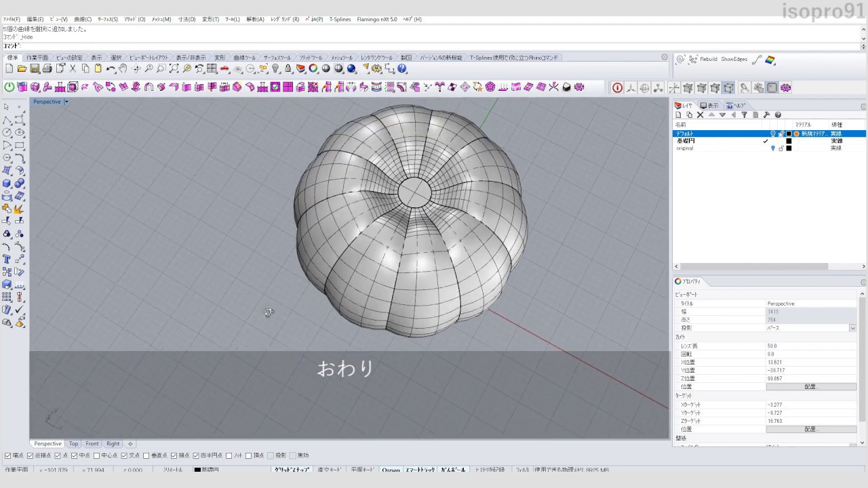This screenshot has height=488, width=868.
Task: Toggle the 交点 (Intersection) osnap checkbox
Action: pyautogui.click(x=124, y=455)
